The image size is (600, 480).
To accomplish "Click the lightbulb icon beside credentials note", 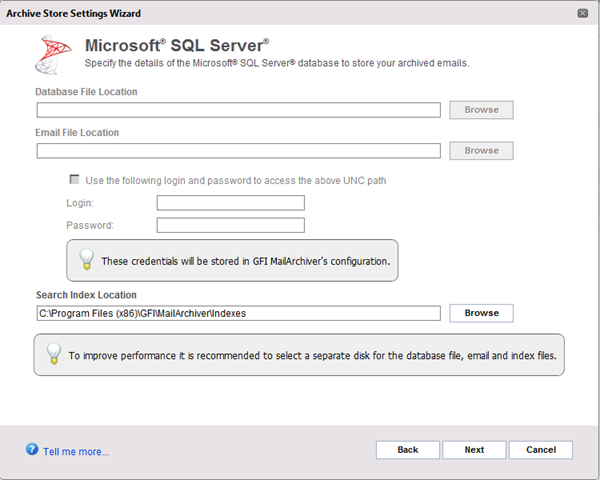I will (x=86, y=259).
